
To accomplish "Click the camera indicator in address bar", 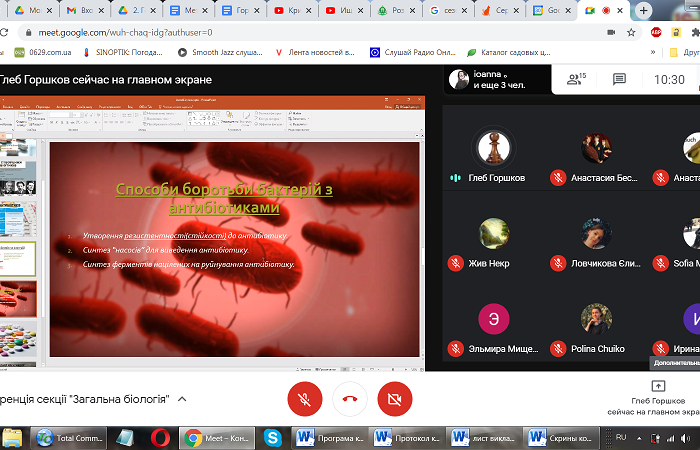I will click(611, 31).
